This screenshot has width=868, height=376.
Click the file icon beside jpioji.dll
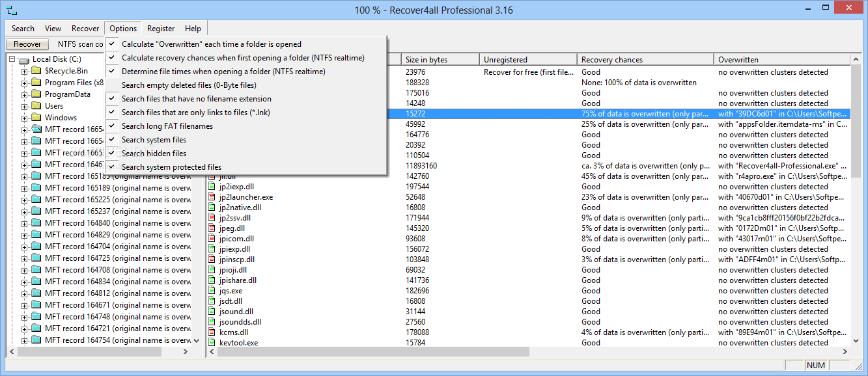tap(212, 270)
